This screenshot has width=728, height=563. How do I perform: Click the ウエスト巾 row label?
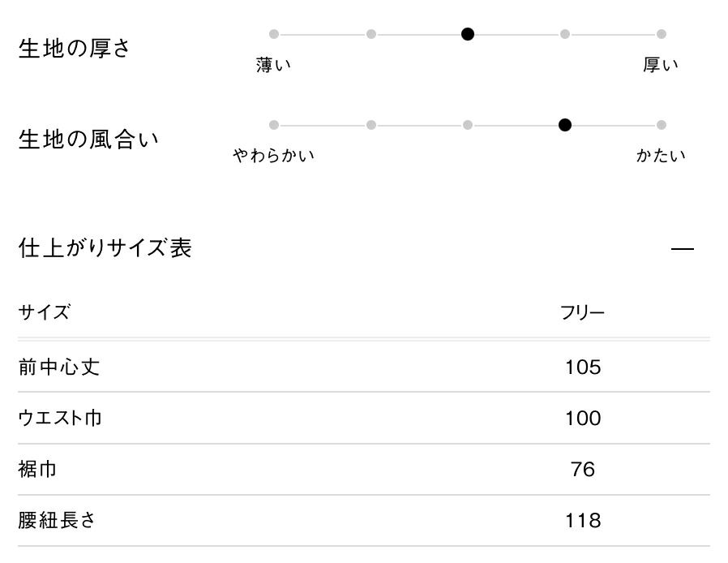click(x=60, y=419)
